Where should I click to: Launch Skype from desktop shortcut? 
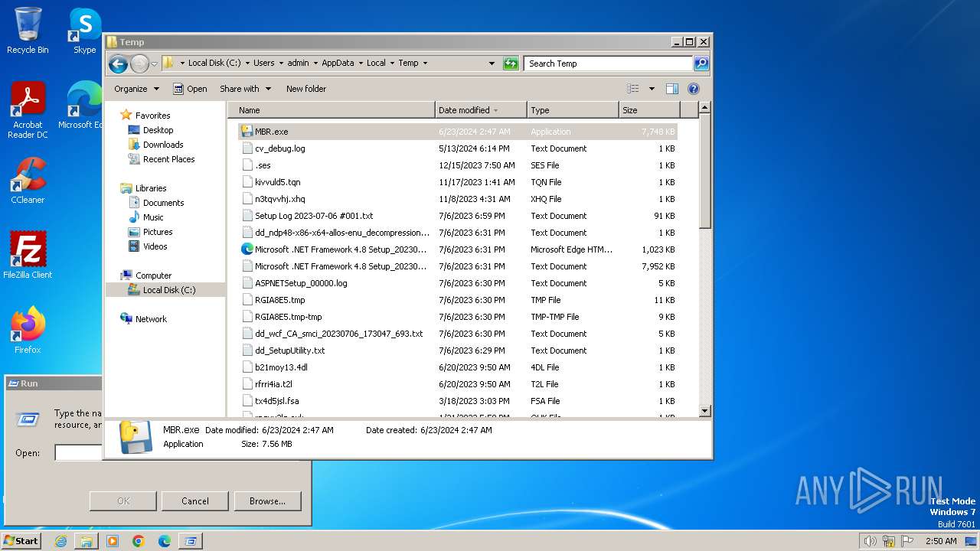tap(84, 31)
